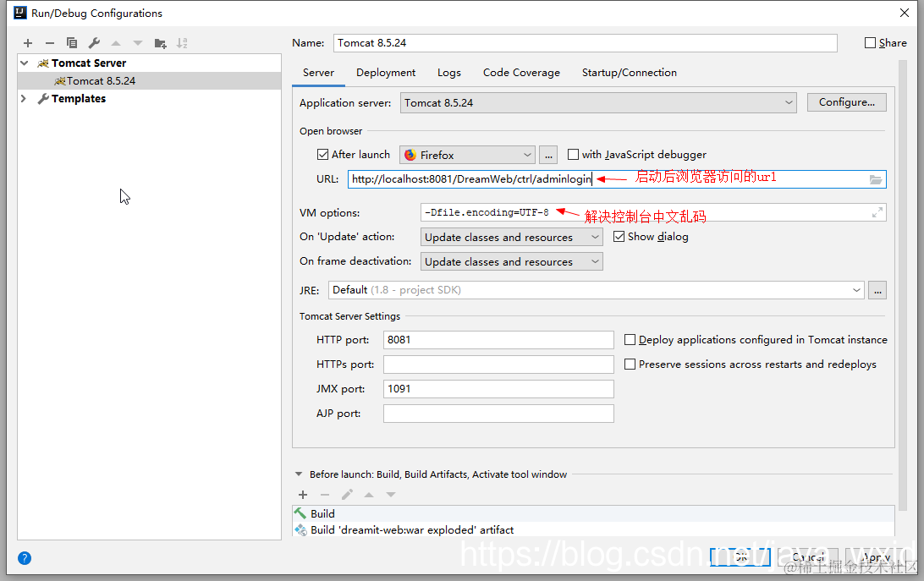Collapse the Before launch section
This screenshot has height=581, width=924.
coord(298,474)
